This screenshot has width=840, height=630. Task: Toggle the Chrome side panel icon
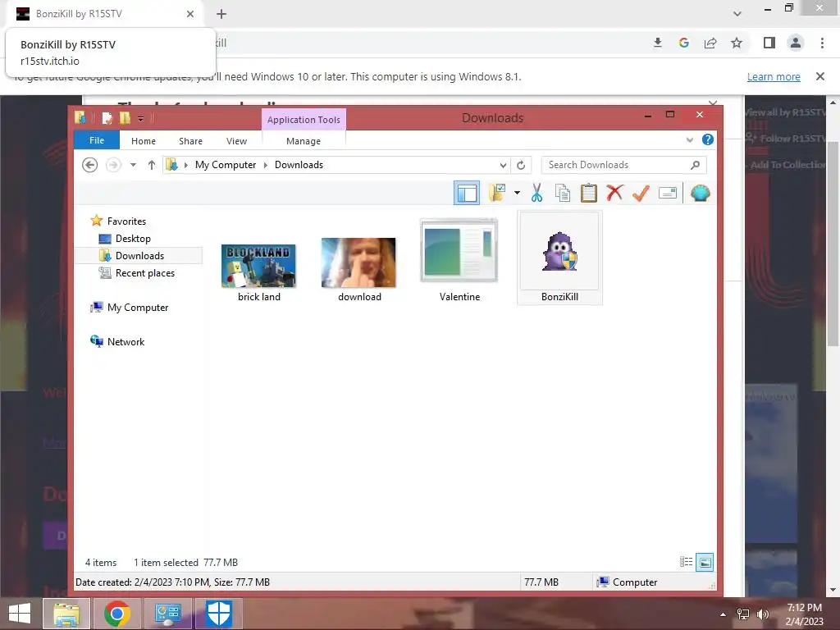[769, 43]
